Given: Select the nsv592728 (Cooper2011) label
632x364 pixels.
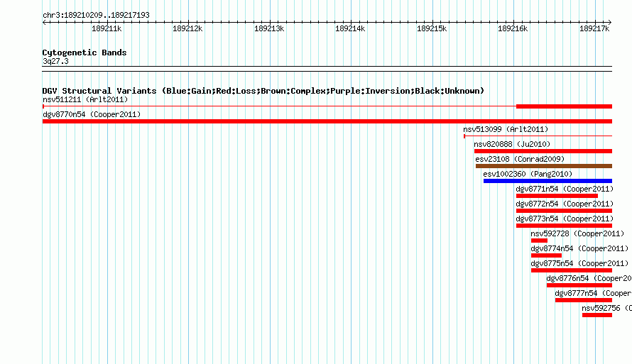Looking at the screenshot, I should pyautogui.click(x=577, y=233).
